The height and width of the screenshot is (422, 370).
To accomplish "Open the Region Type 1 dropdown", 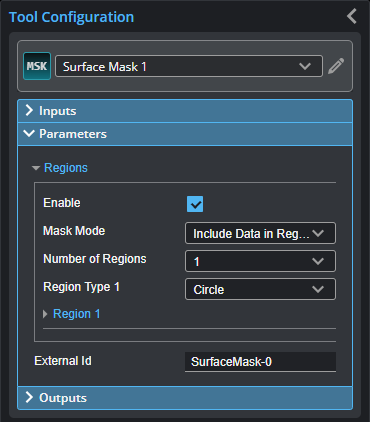I will (x=260, y=289).
